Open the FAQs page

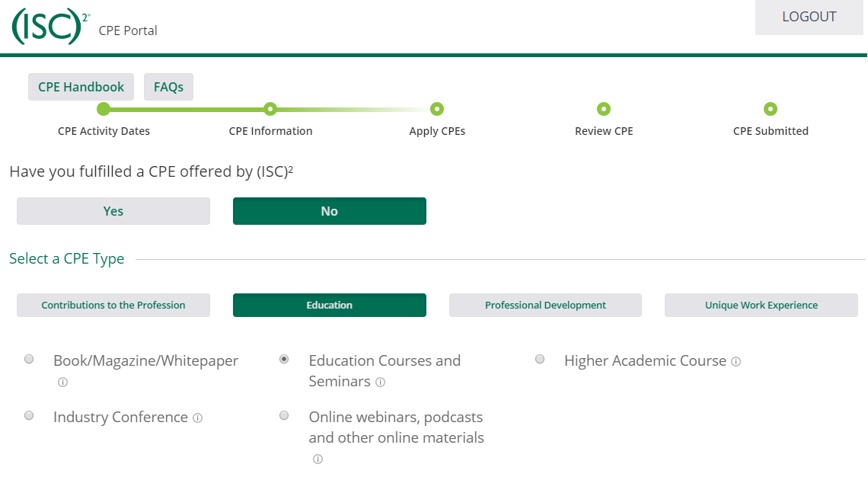[168, 87]
